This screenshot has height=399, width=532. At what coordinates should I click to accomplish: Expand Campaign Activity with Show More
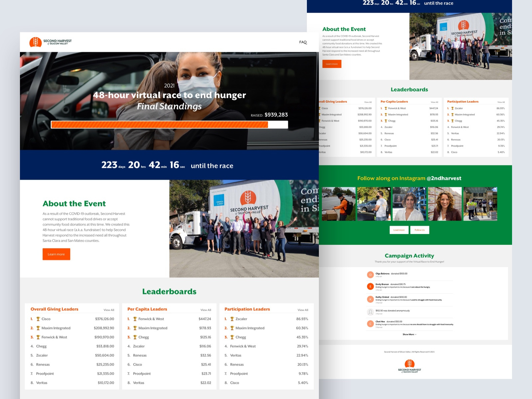coord(409,334)
